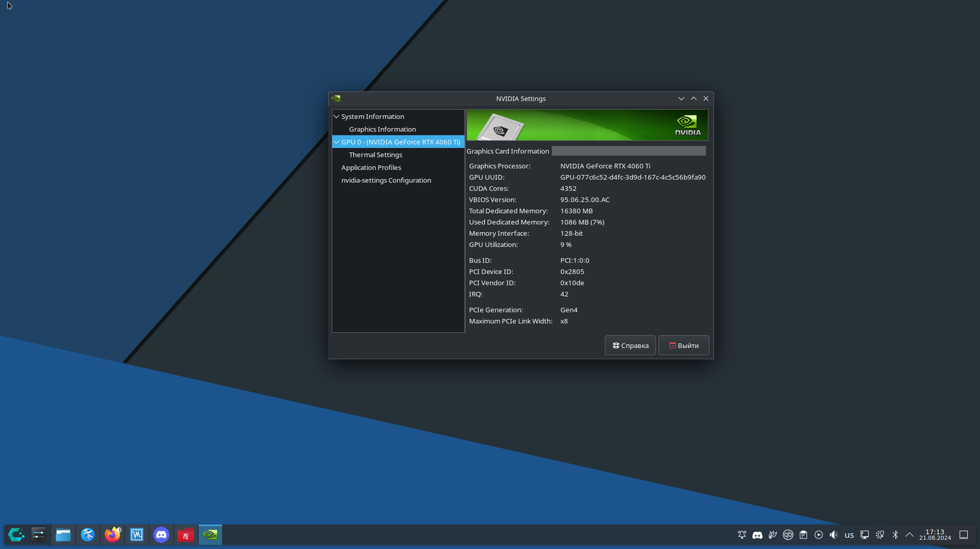Viewport: 980px width, 549px height.
Task: Open Discord from the taskbar launcher
Action: pyautogui.click(x=161, y=535)
